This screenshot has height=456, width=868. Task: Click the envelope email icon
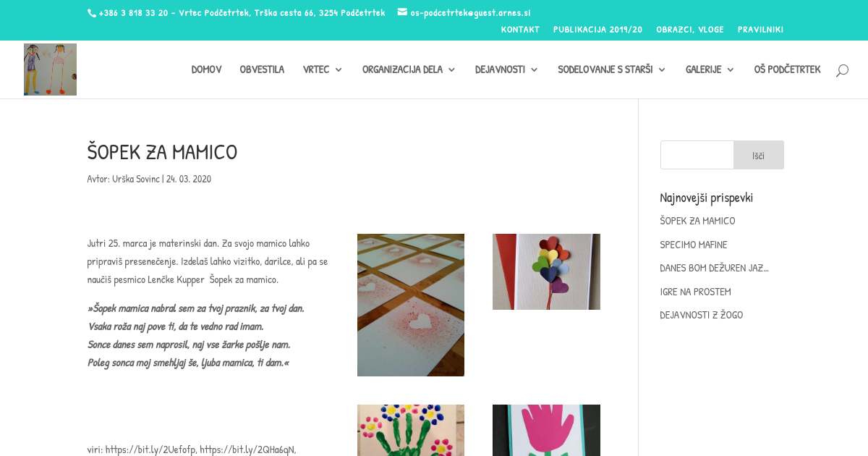coord(402,12)
